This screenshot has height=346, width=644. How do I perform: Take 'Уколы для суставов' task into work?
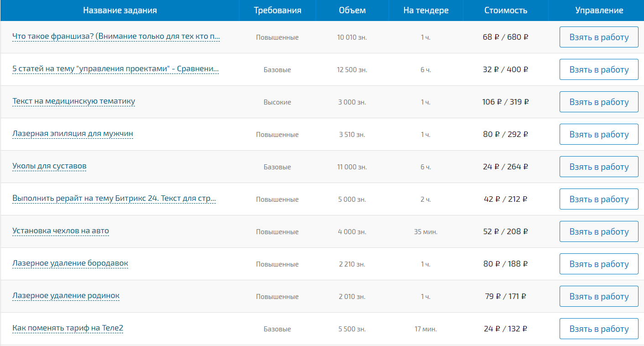[598, 167]
